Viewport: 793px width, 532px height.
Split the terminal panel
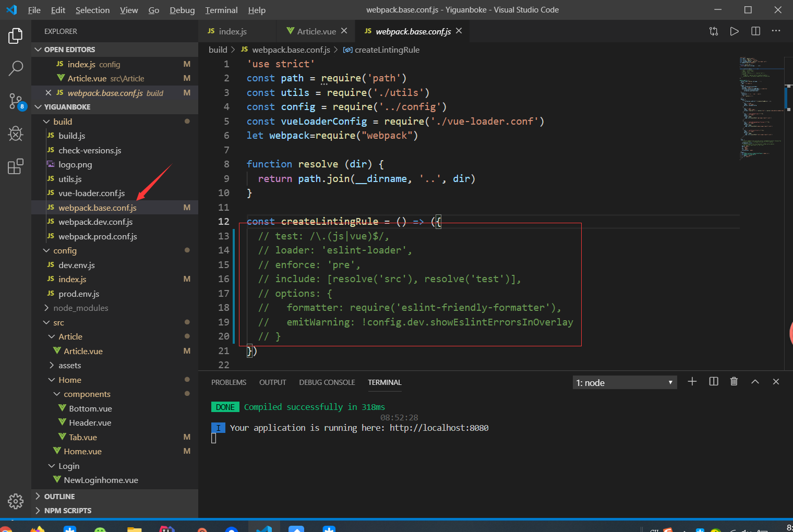tap(714, 382)
